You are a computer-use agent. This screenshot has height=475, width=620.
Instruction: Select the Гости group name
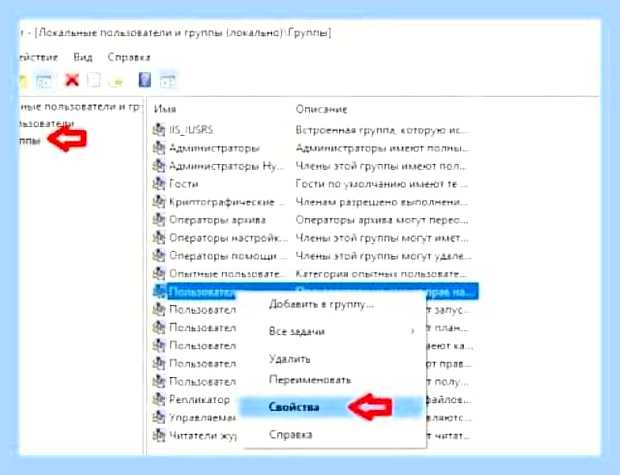pos(183,184)
